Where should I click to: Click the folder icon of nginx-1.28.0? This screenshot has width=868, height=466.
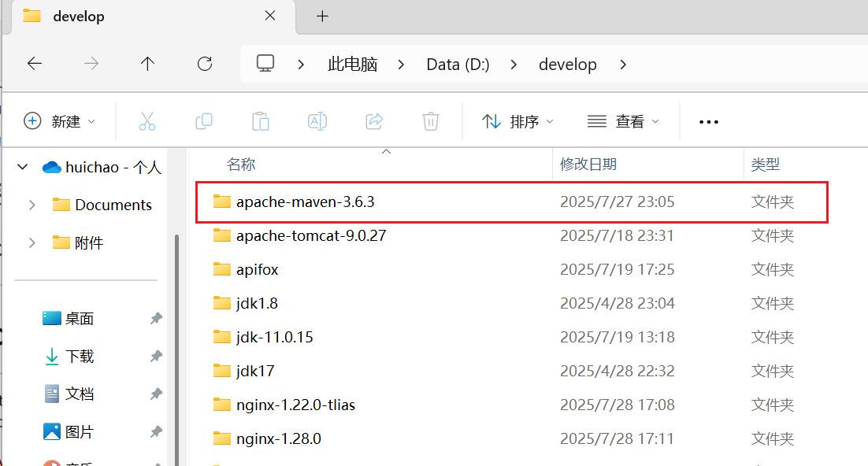221,438
